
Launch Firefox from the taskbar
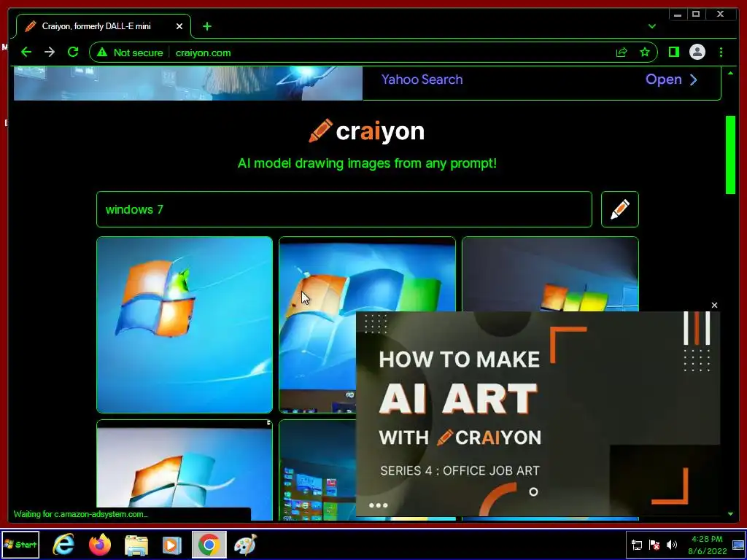(100, 545)
